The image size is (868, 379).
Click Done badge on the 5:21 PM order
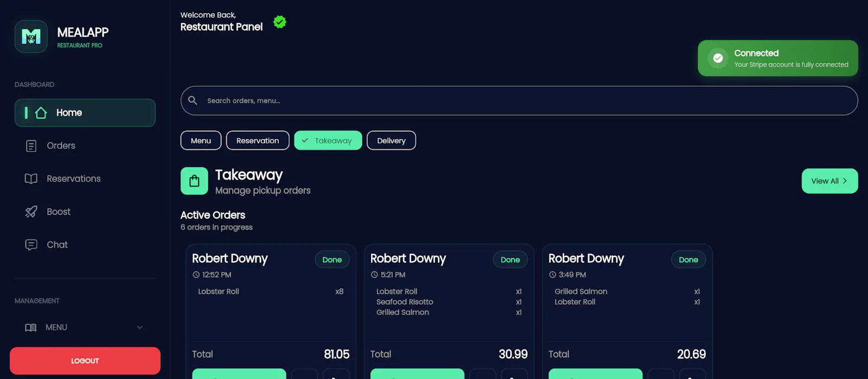coord(510,260)
